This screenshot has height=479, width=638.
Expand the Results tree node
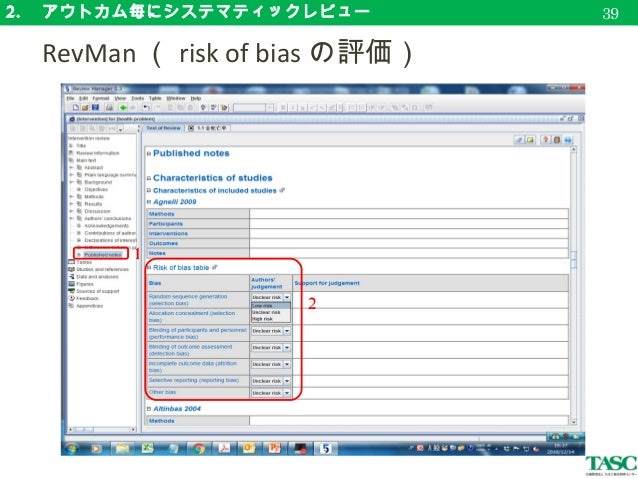click(x=71, y=204)
